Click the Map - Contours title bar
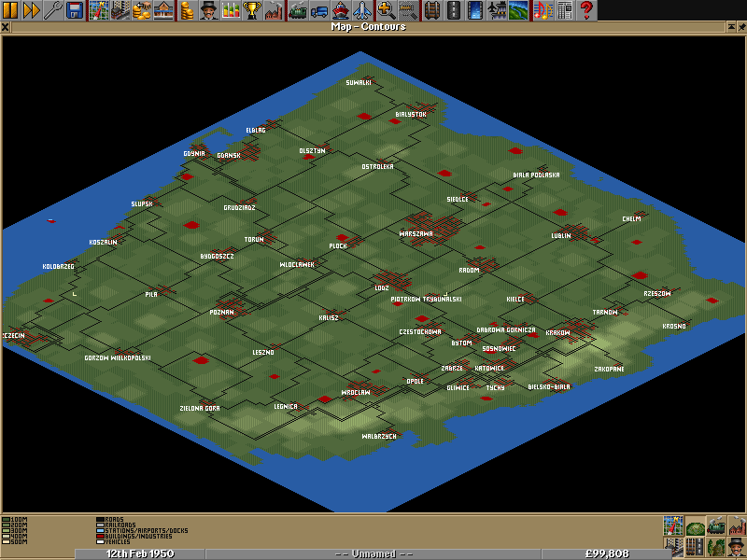This screenshot has height=560, width=747. [368, 27]
